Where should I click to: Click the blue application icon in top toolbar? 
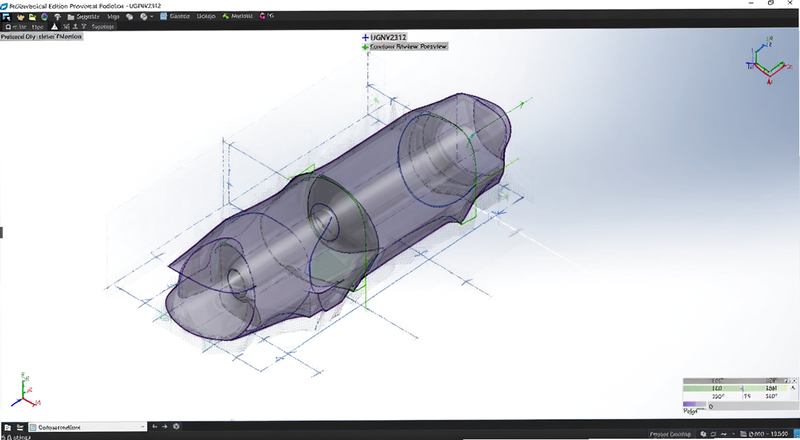[x=6, y=16]
